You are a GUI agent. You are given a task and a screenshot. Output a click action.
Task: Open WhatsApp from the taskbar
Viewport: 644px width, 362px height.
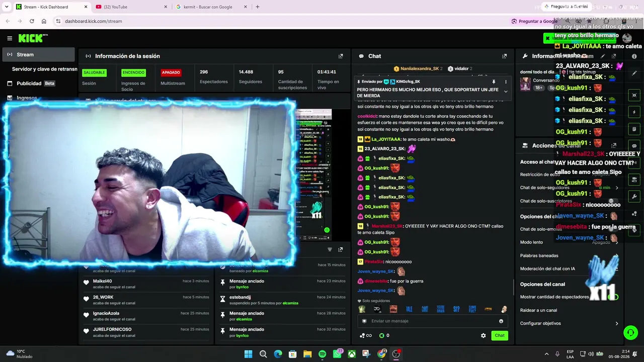coord(337,354)
